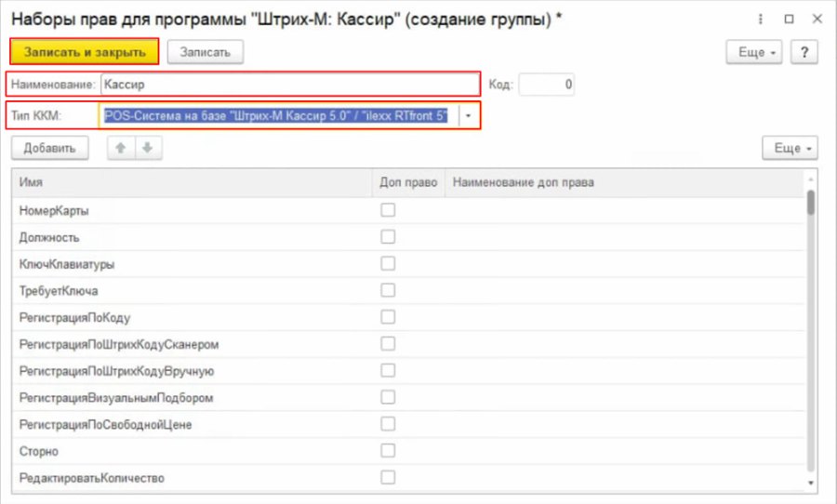
Task: Enable Доп право for Должность
Action: tap(388, 236)
